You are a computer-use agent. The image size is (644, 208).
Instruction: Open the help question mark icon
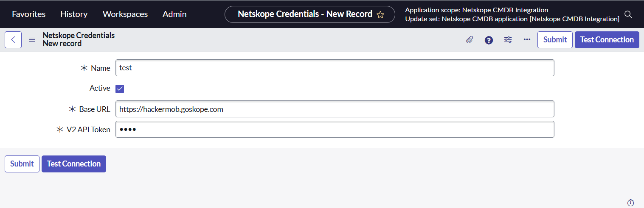[489, 40]
